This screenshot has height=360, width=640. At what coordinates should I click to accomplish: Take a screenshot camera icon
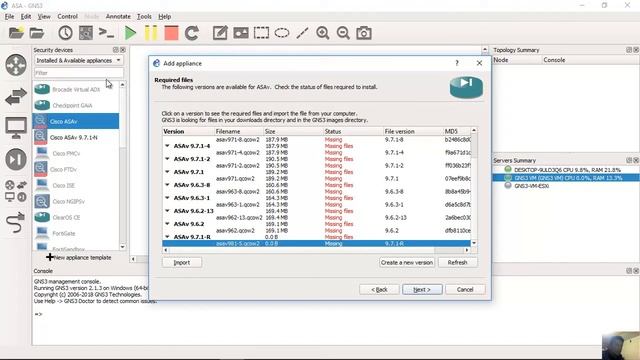(364, 33)
